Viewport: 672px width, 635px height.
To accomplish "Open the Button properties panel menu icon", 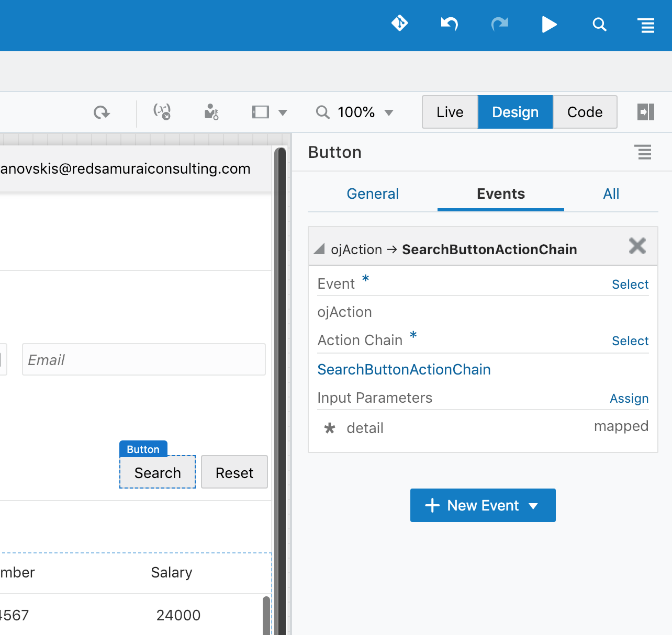I will (644, 152).
